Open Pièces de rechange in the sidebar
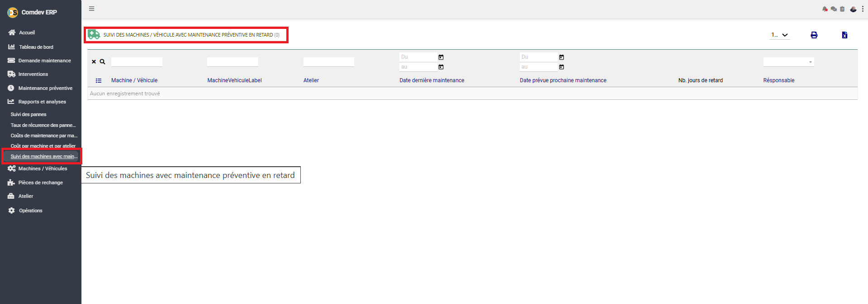Image resolution: width=868 pixels, height=304 pixels. click(x=40, y=182)
